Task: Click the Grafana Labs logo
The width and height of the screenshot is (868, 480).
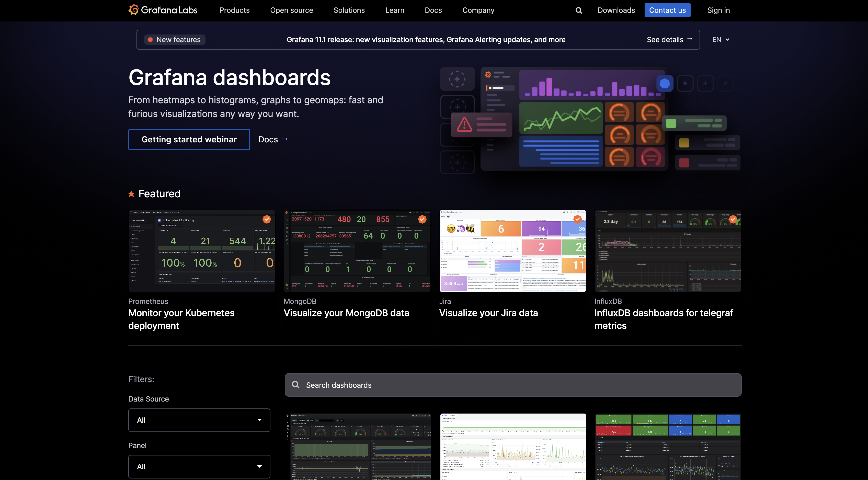Action: tap(163, 10)
